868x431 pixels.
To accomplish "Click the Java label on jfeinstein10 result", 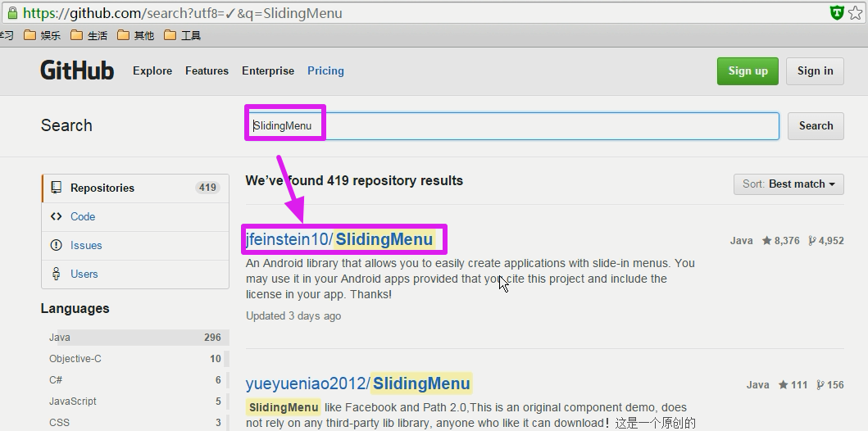I will [741, 241].
